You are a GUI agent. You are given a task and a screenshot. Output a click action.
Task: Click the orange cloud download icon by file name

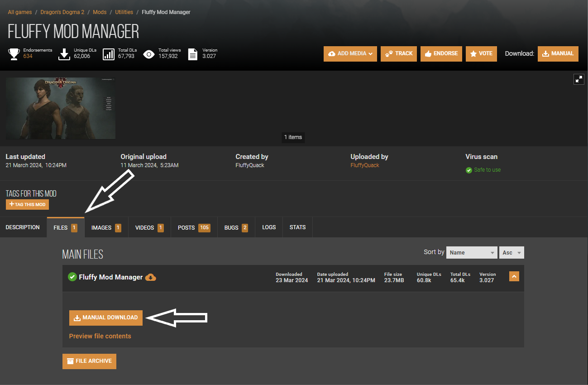click(x=151, y=277)
